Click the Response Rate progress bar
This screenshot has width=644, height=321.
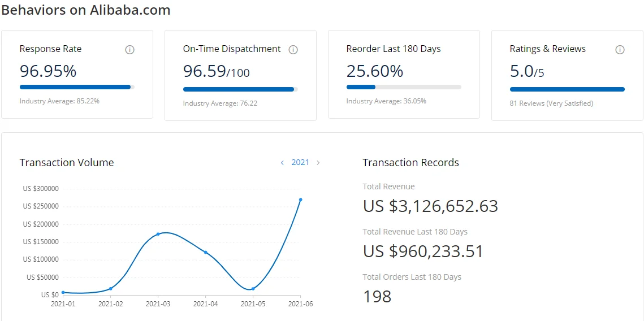coord(77,87)
